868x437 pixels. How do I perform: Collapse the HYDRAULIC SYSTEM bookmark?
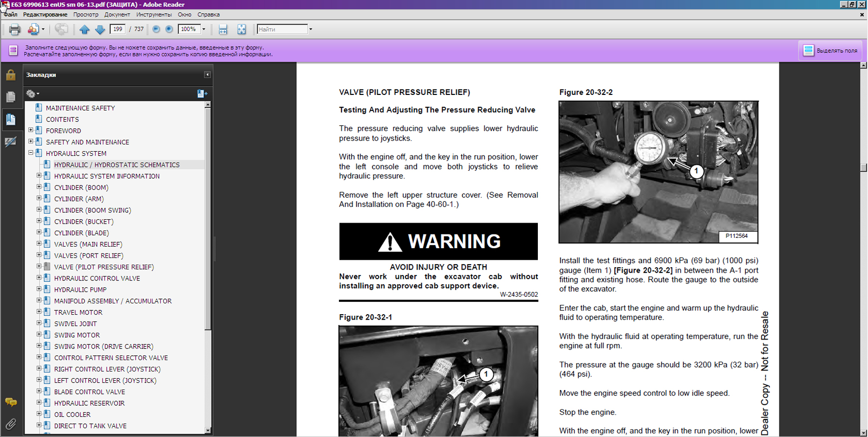click(31, 153)
